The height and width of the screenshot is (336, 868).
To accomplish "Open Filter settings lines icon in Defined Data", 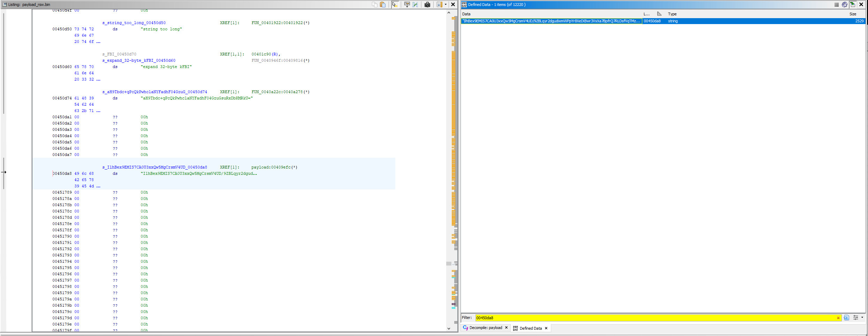I will click(837, 5).
